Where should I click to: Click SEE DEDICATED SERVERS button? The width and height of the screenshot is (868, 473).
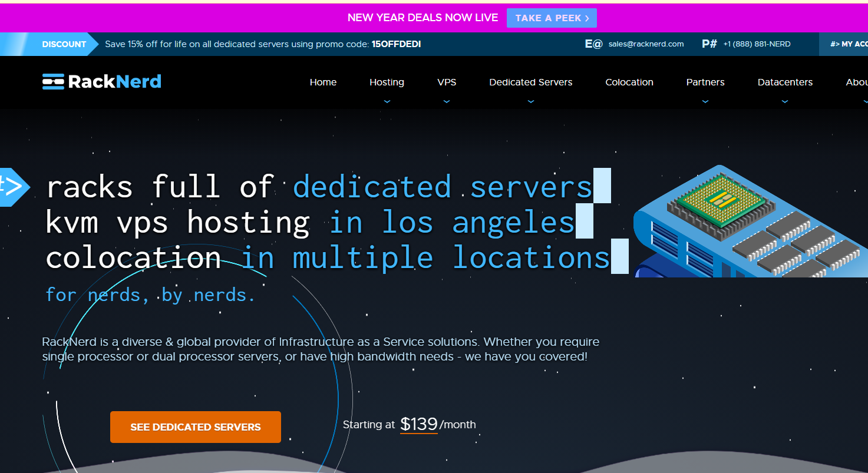click(x=196, y=427)
